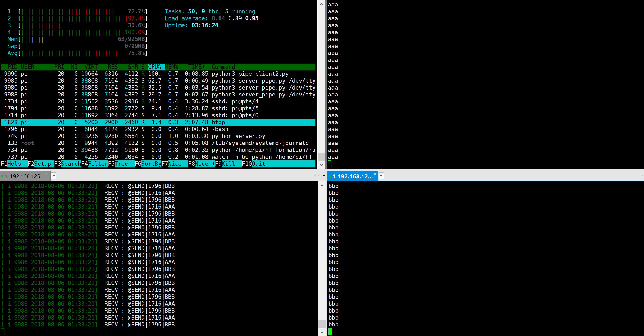This screenshot has width=644, height=336.
Task: Click new tab plus button in right pane
Action: pyautogui.click(x=381, y=176)
